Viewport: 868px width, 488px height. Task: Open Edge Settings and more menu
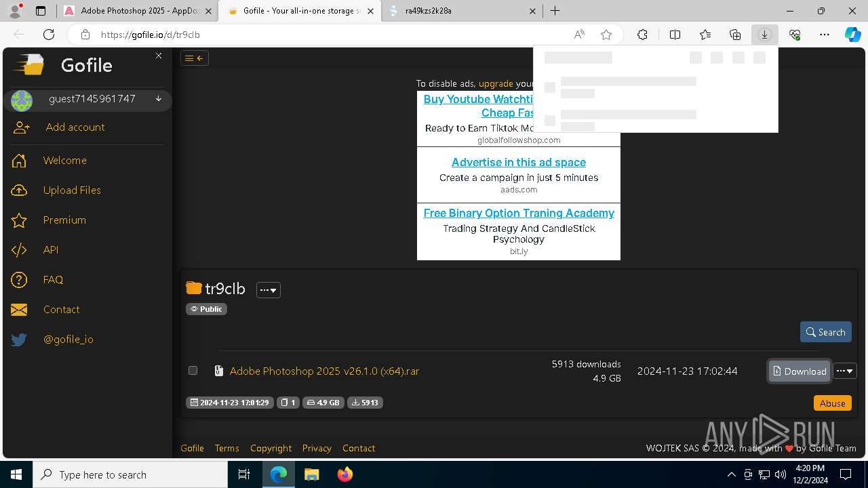(825, 35)
